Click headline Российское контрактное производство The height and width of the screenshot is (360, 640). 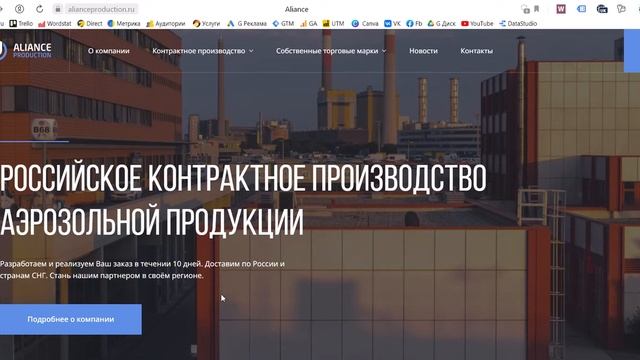point(243,178)
